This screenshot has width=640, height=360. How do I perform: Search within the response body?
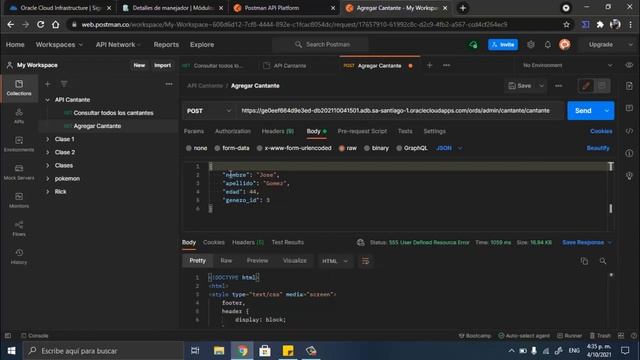pos(603,261)
